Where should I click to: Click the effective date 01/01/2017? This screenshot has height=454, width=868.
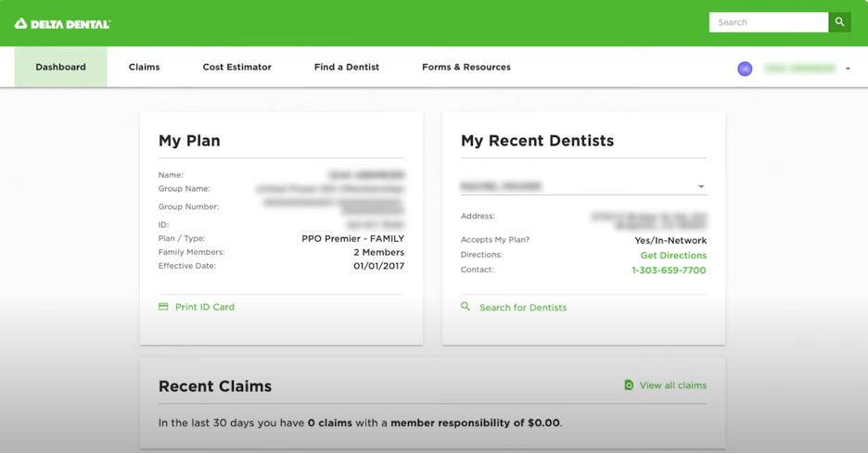(378, 266)
